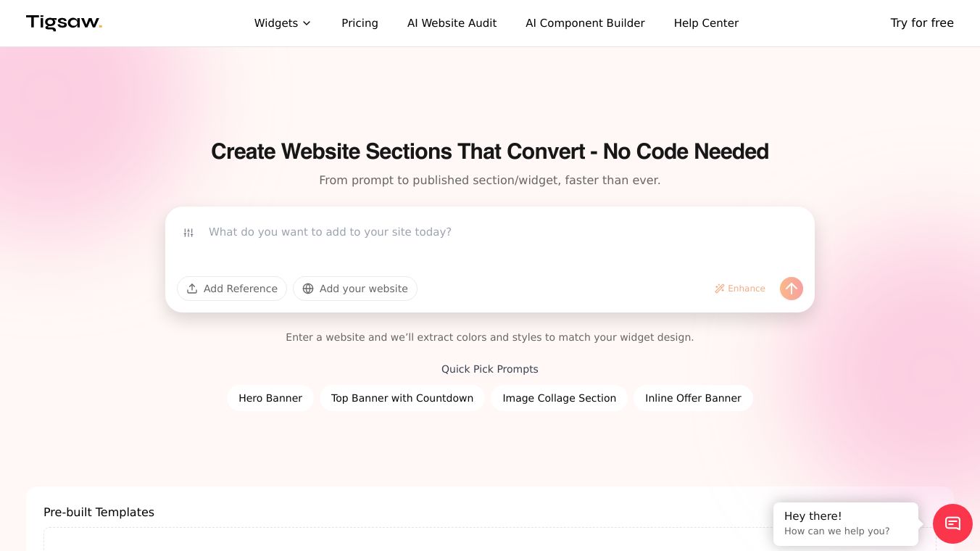Choose Top Banner with Countdown prompt

402,398
